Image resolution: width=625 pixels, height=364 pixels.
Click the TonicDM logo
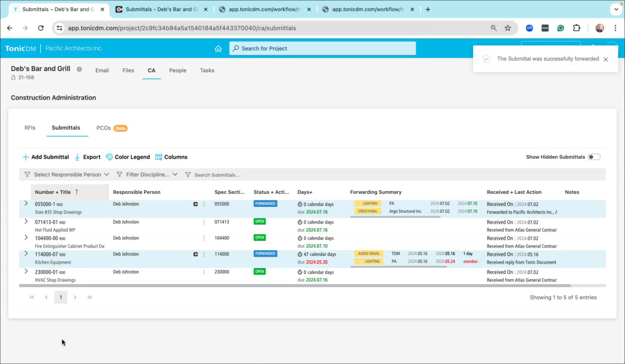(x=21, y=49)
